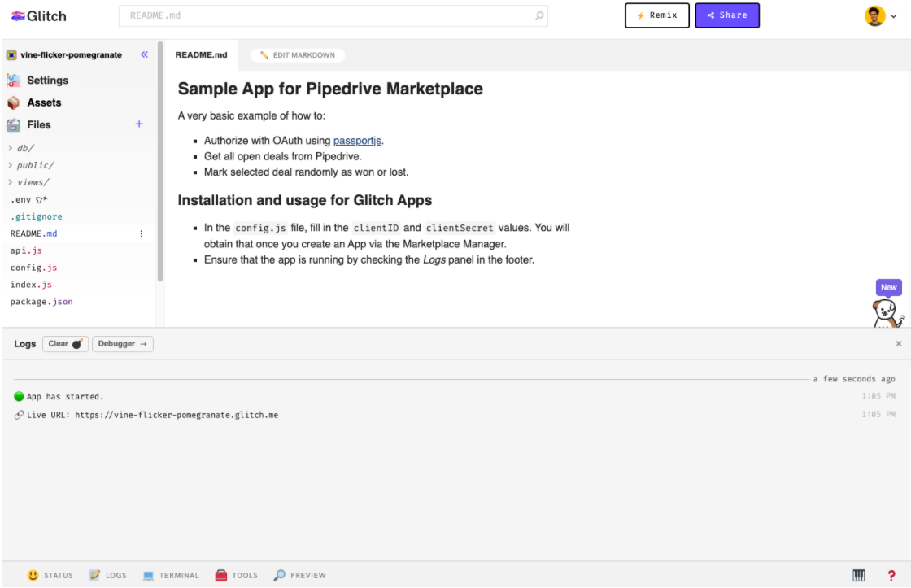911x588 pixels.
Task: Click the Share button
Action: coord(727,15)
